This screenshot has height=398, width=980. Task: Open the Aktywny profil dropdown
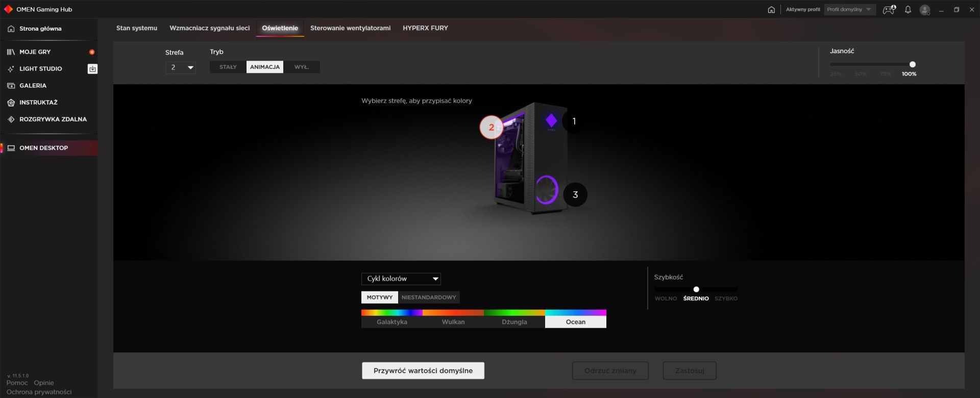coord(850,10)
